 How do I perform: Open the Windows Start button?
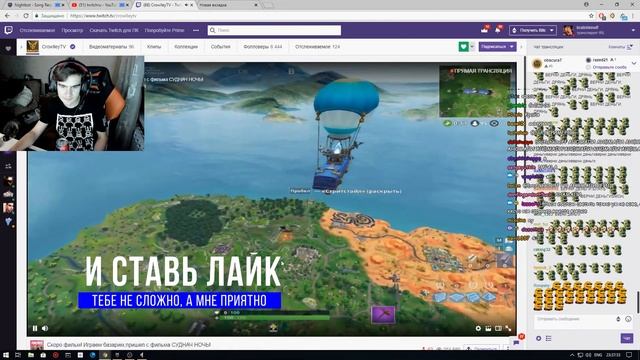6,355
